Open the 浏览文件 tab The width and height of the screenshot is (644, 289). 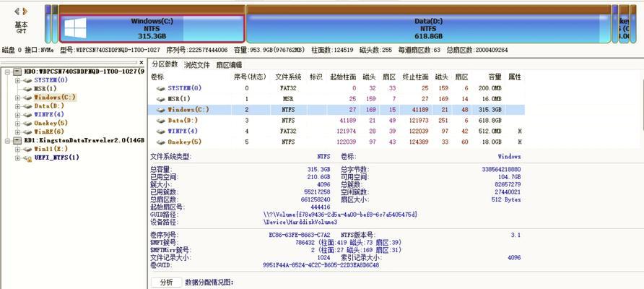tap(197, 65)
